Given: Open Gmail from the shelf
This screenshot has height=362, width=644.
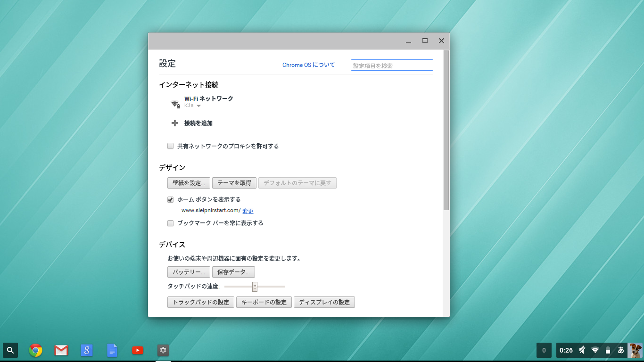Looking at the screenshot, I should click(x=61, y=350).
